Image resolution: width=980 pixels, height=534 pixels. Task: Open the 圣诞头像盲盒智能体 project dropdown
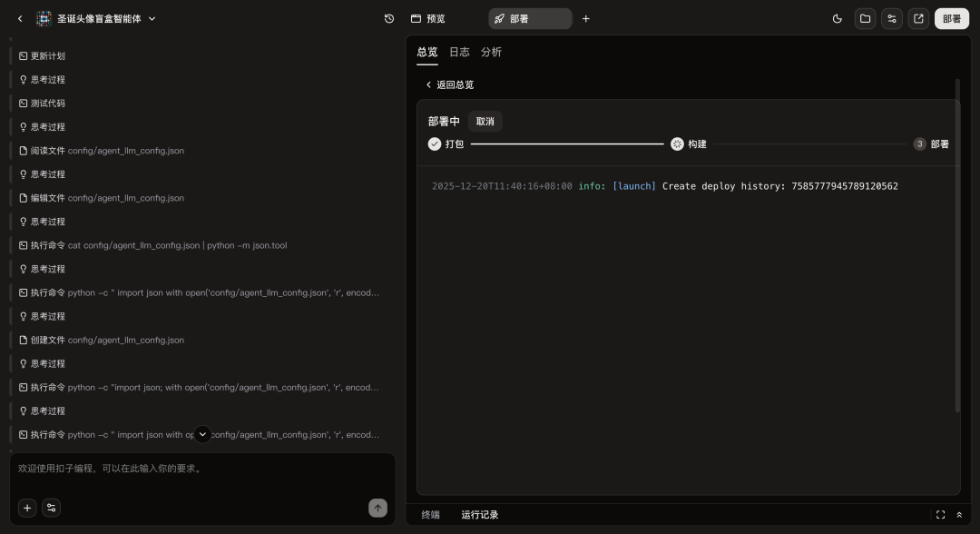(x=105, y=18)
